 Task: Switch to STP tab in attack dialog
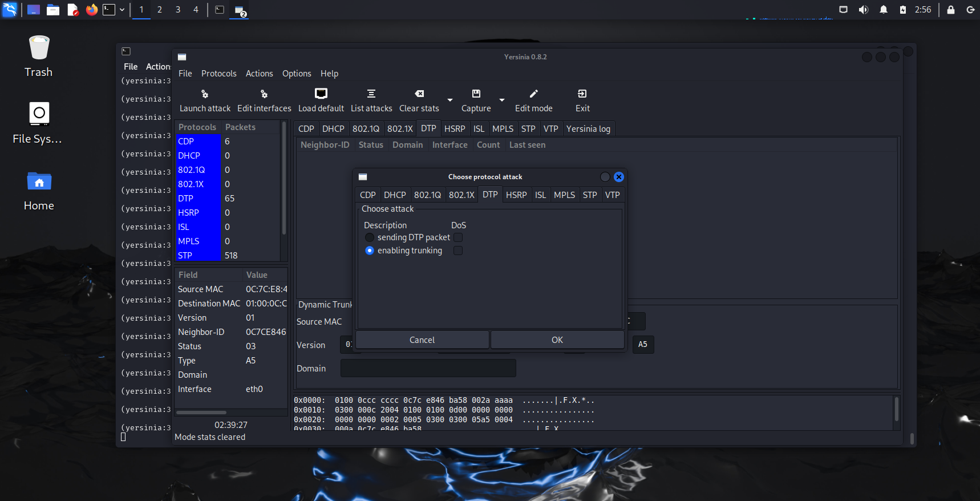(589, 195)
